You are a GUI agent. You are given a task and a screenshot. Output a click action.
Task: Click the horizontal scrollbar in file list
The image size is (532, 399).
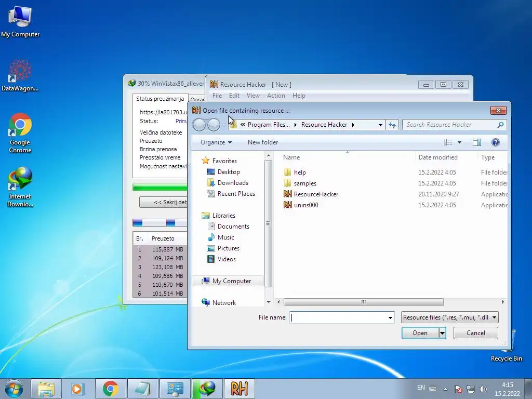click(363, 302)
